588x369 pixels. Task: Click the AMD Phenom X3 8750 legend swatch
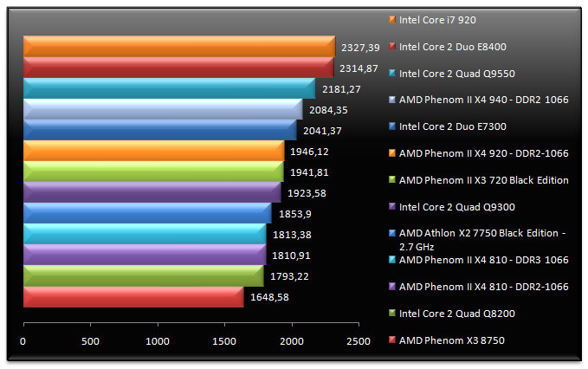tap(392, 340)
